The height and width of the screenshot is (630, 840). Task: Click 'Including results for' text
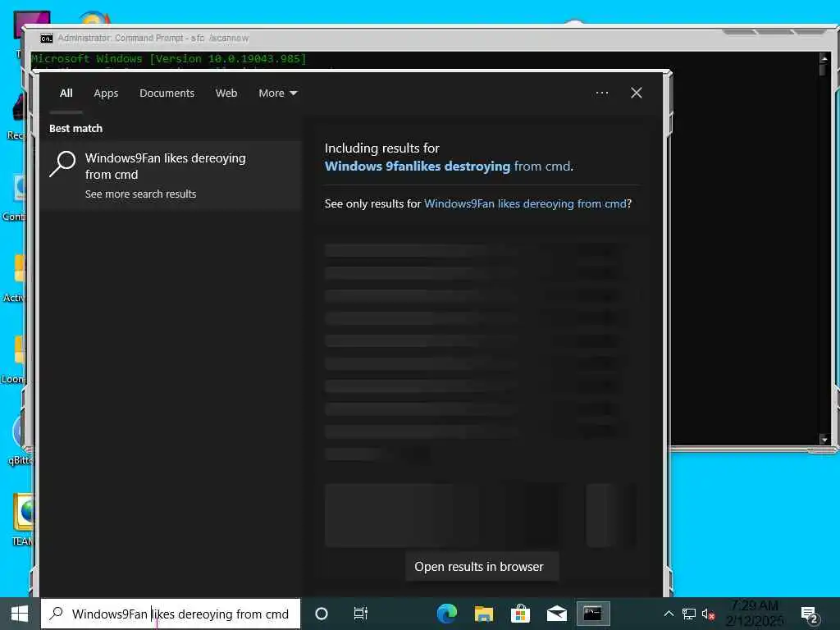382,148
